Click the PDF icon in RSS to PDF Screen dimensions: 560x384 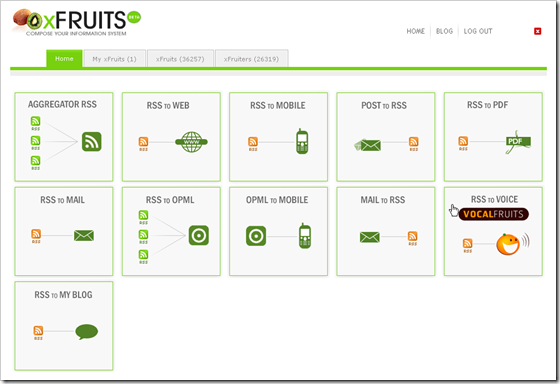pyautogui.click(x=518, y=142)
